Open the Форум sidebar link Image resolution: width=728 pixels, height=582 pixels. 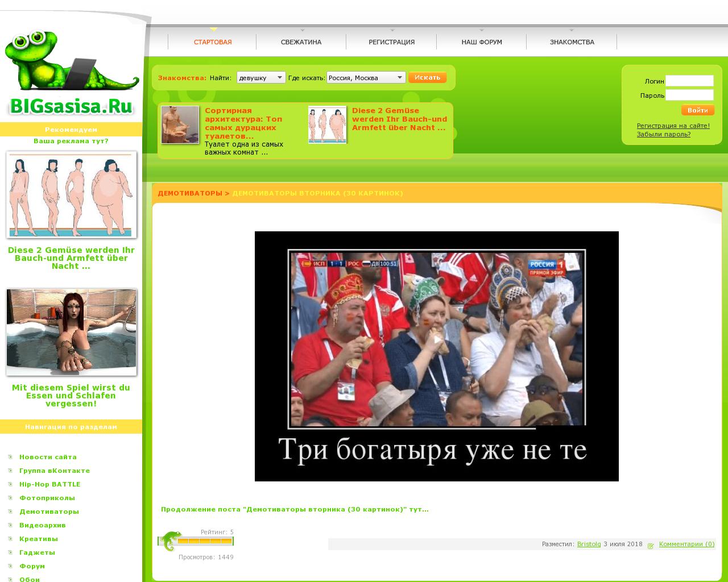[x=32, y=566]
